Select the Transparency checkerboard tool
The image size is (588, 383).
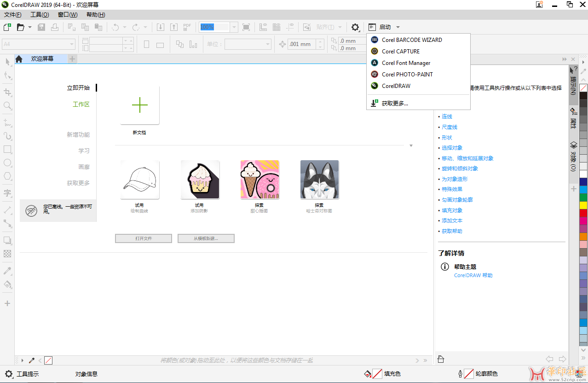pos(7,254)
